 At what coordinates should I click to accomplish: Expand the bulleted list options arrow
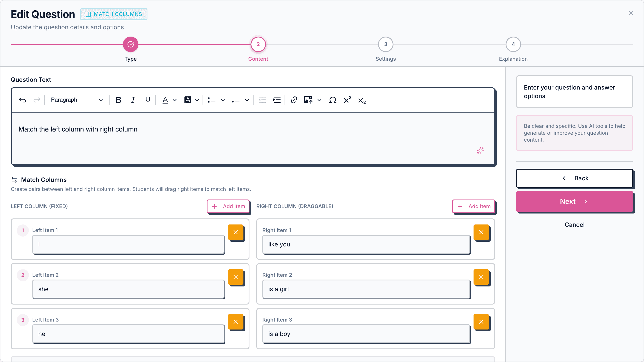point(223,100)
